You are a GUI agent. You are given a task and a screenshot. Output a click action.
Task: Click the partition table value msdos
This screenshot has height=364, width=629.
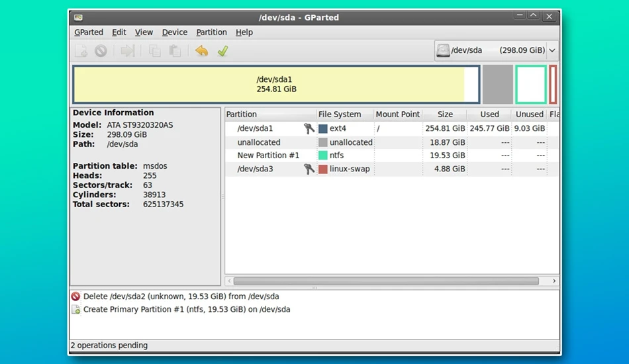(x=155, y=166)
